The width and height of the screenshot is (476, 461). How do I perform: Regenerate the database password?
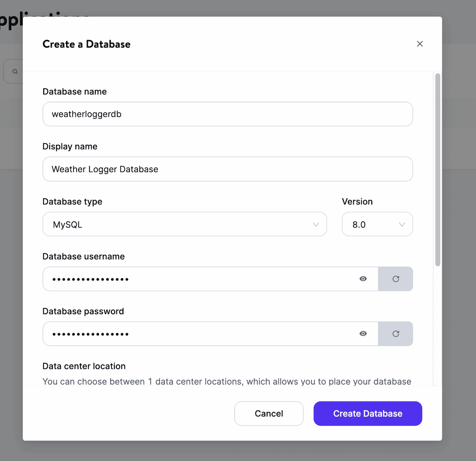tap(396, 334)
